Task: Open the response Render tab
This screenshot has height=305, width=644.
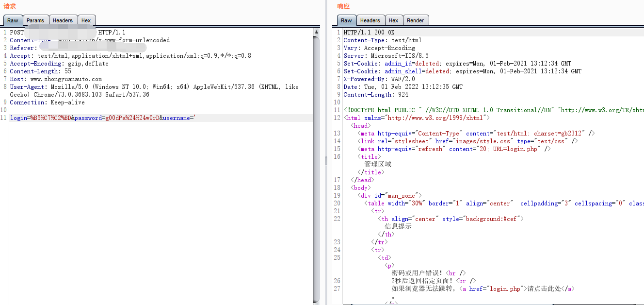Action: [x=416, y=20]
